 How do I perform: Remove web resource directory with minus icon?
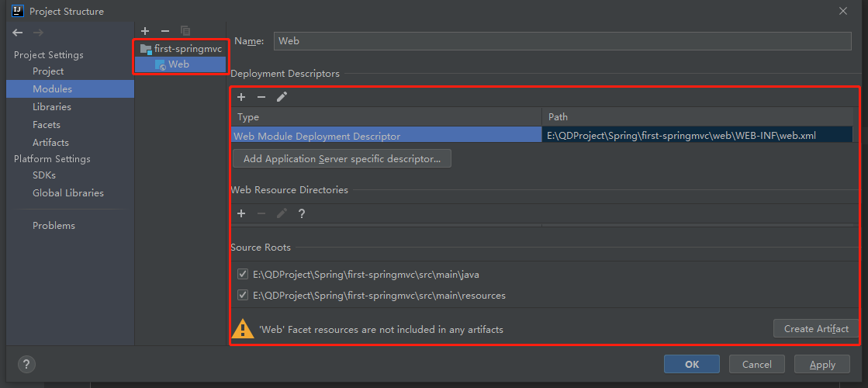(261, 213)
